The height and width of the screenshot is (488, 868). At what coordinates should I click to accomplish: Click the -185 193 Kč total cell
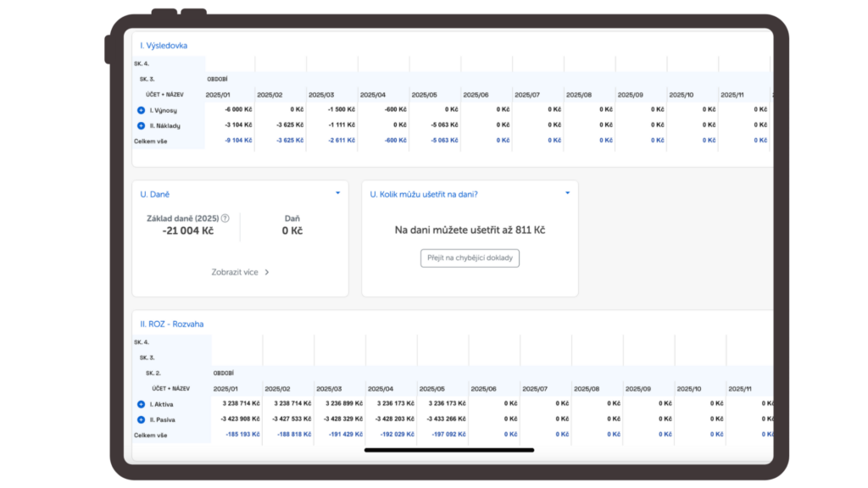click(x=242, y=435)
